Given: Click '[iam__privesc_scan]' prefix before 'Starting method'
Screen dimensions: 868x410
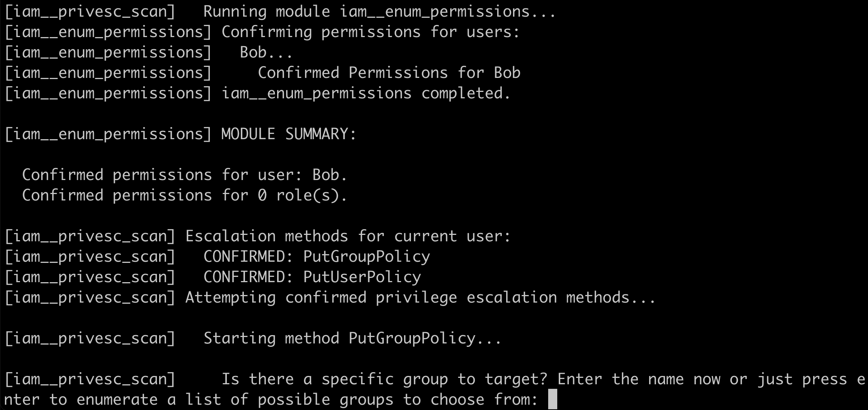Looking at the screenshot, I should pos(90,338).
